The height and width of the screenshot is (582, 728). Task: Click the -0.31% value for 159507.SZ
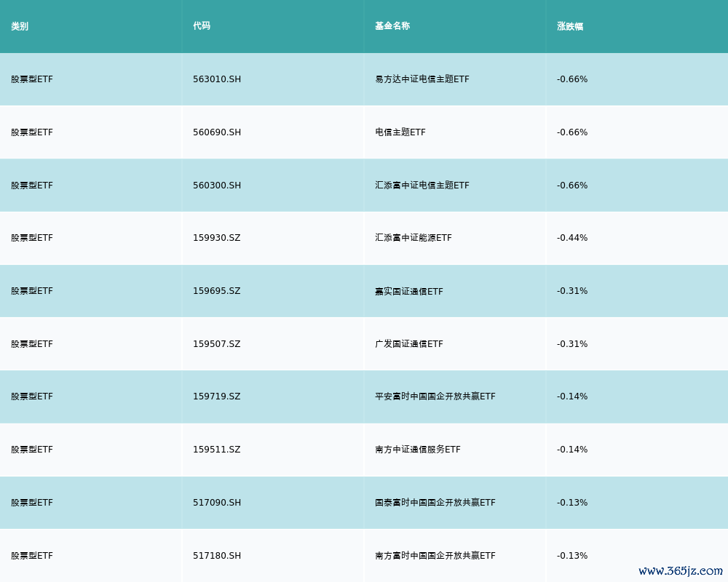coord(572,344)
